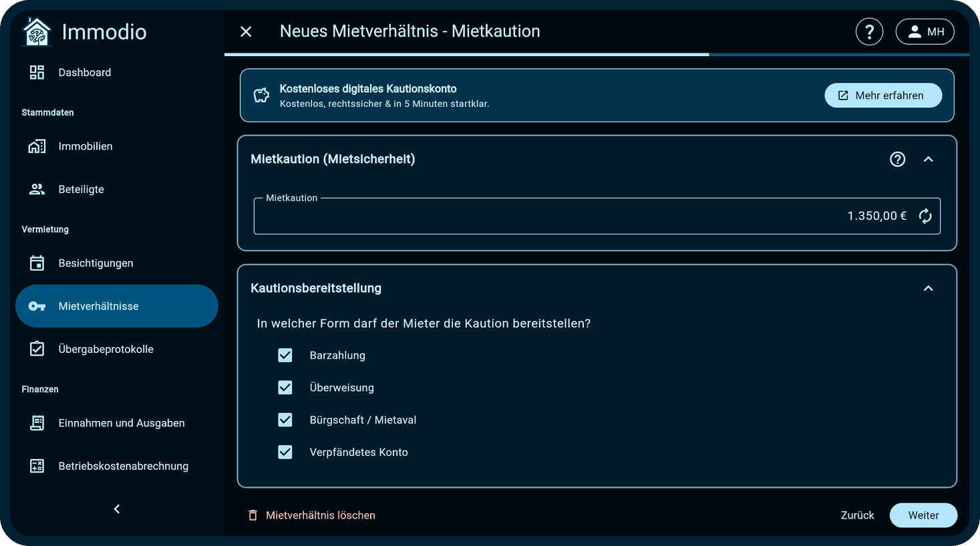Image resolution: width=980 pixels, height=546 pixels.
Task: Collapse the Mietkaution (Mietsicherheit) section
Action: (928, 159)
